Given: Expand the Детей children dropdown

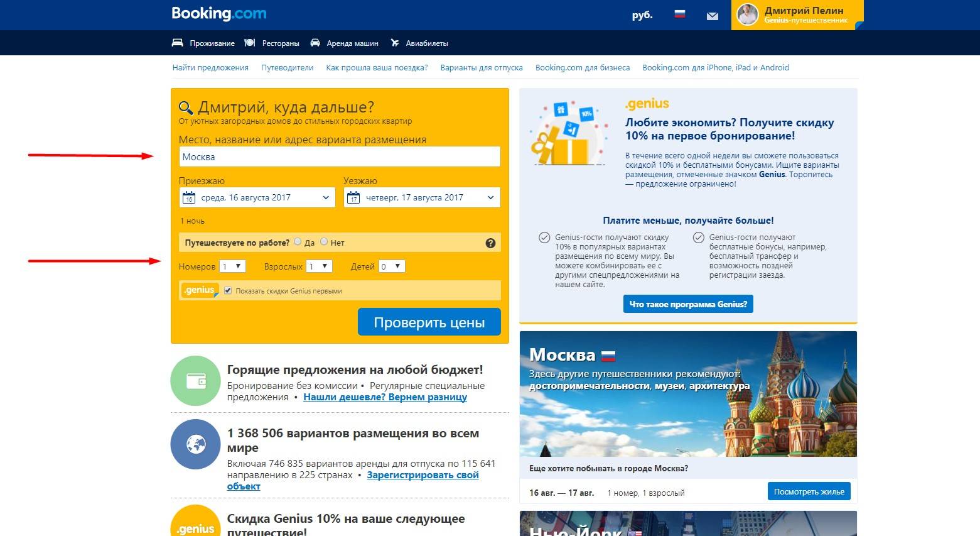Looking at the screenshot, I should [392, 266].
